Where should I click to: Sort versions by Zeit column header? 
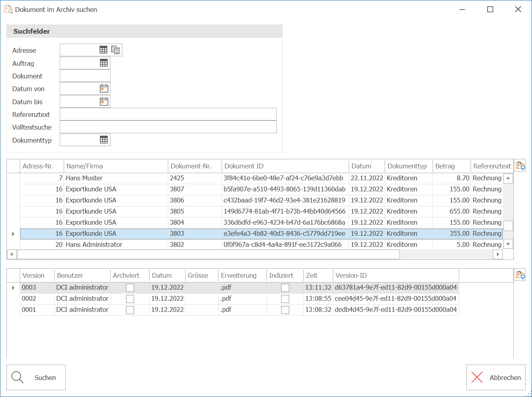318,275
